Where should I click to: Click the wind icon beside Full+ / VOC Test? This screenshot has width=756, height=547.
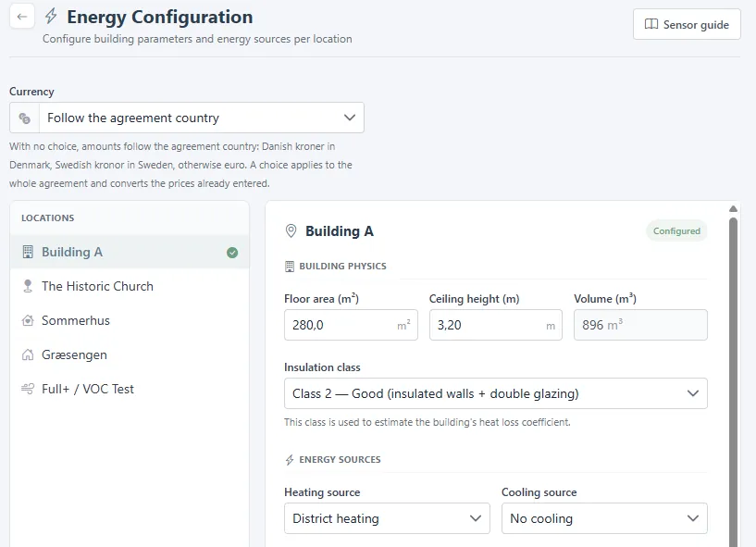28,389
